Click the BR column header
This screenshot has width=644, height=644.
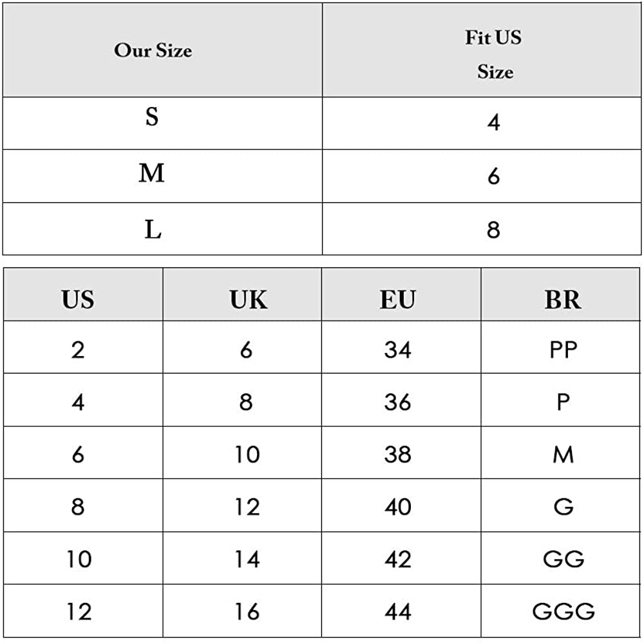pyautogui.click(x=562, y=299)
